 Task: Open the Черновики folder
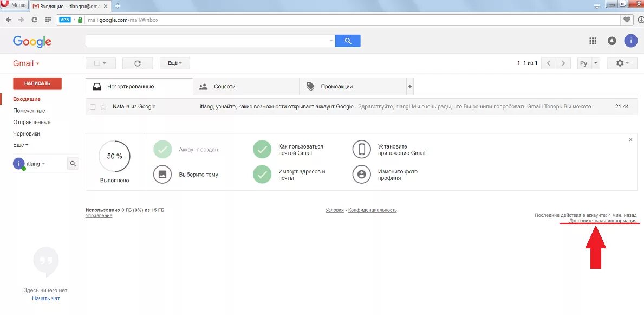point(27,134)
